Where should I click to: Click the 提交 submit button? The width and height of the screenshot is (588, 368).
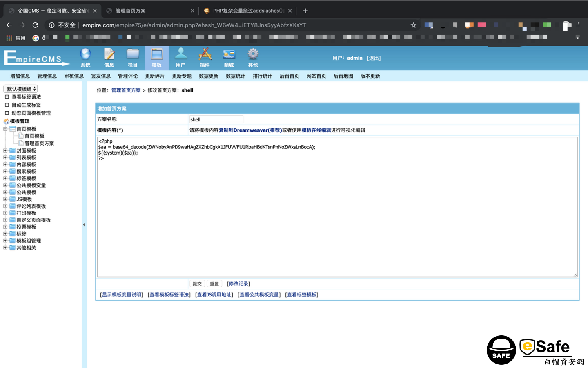tap(197, 284)
